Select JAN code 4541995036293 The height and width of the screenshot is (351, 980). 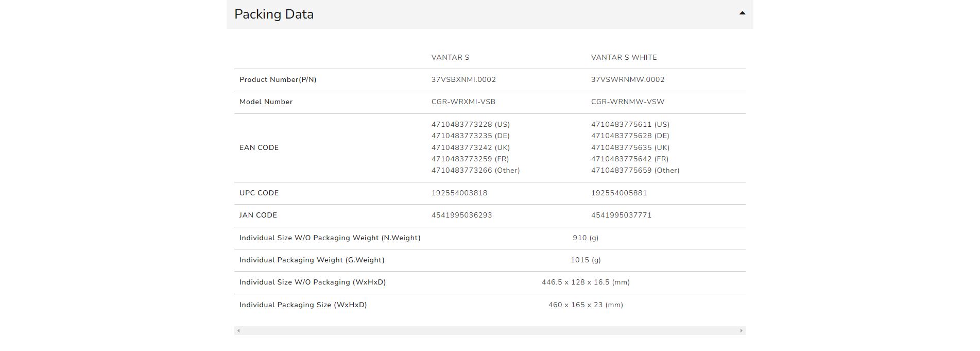point(462,215)
